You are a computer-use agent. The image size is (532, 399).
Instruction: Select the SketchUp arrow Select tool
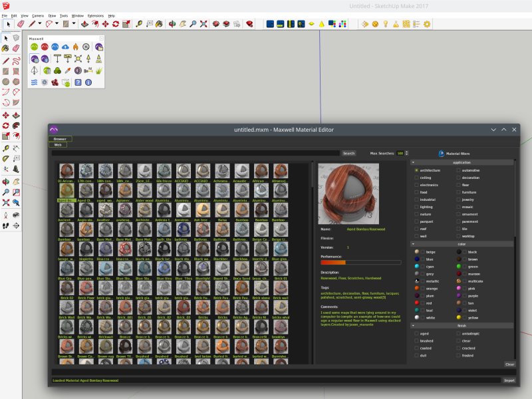click(9, 24)
